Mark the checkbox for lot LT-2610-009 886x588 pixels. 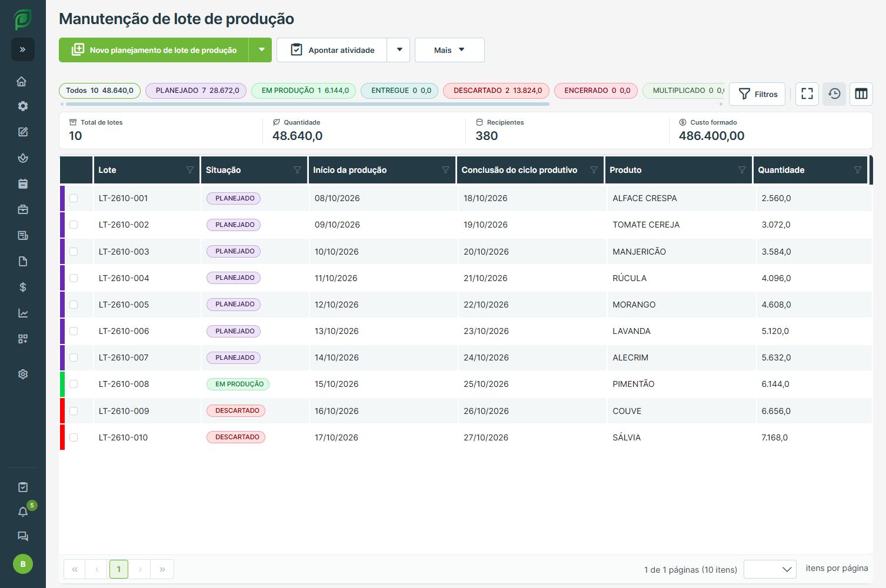coord(74,411)
